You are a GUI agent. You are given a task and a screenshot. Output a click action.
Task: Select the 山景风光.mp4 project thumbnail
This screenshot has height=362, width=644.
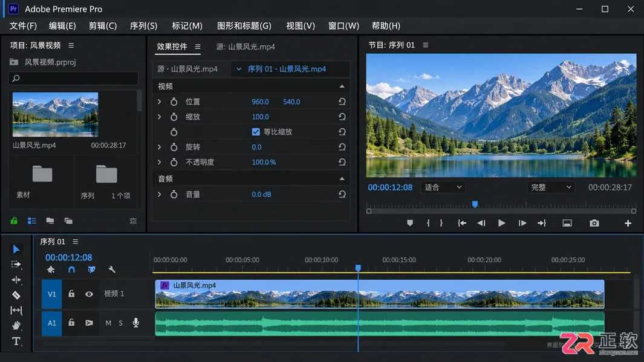[x=55, y=114]
